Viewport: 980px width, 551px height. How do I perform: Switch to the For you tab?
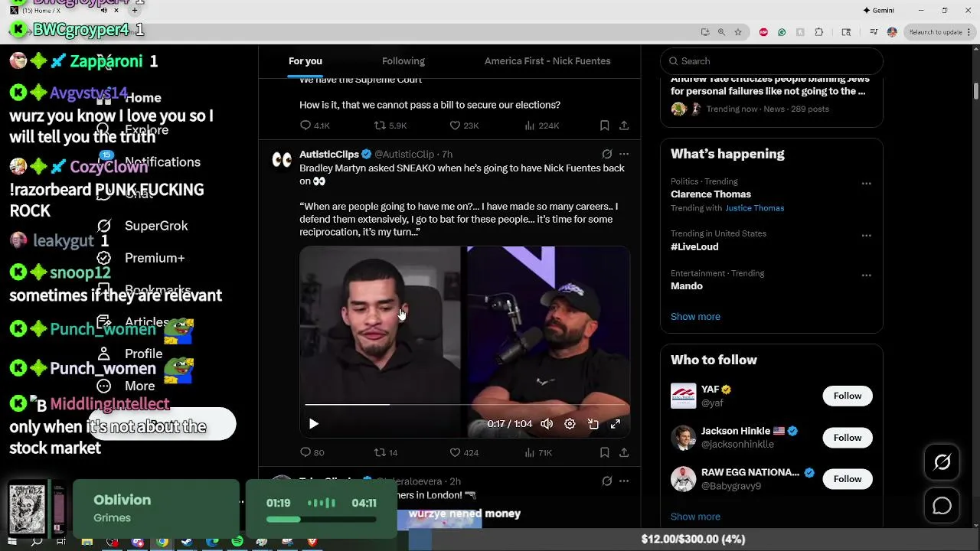point(305,61)
